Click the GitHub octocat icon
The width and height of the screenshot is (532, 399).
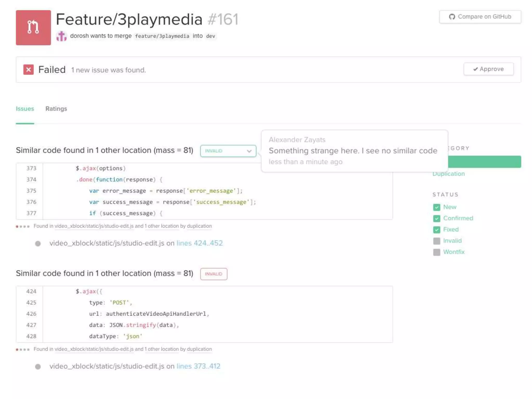452,17
